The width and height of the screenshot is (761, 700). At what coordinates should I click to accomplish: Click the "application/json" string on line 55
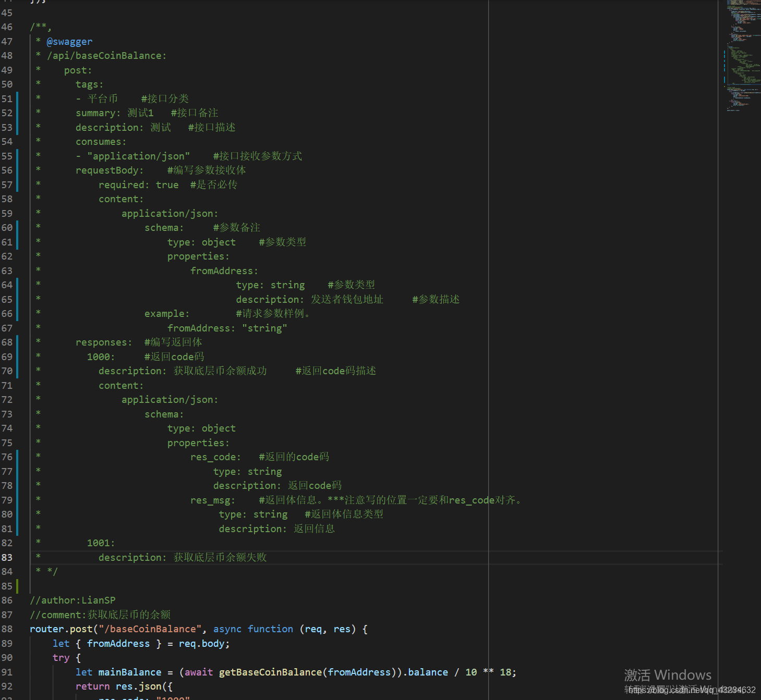(x=139, y=156)
